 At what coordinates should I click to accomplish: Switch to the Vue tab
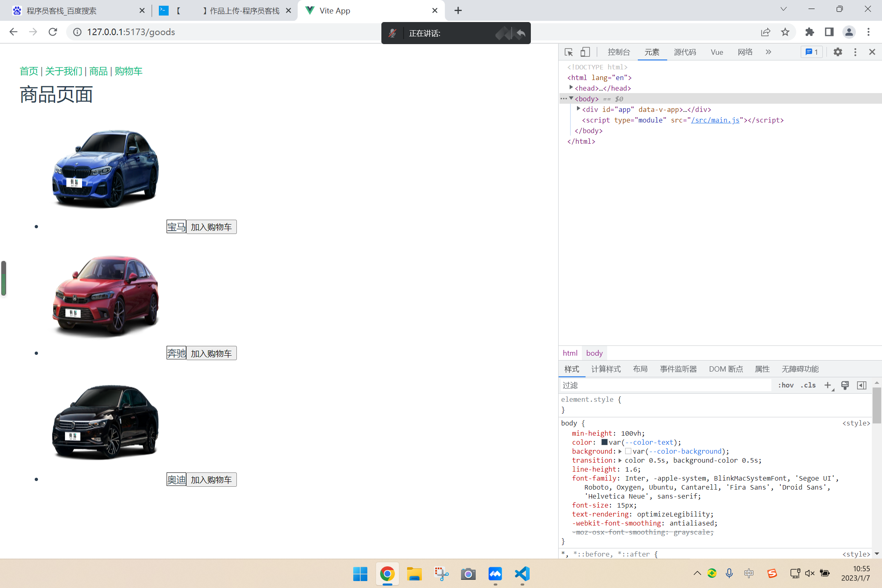717,52
